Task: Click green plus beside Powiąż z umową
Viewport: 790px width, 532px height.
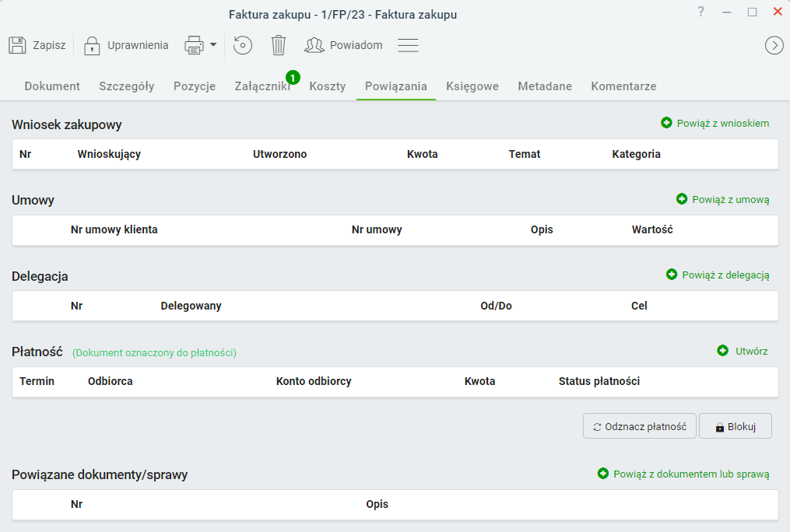Action: click(x=682, y=199)
